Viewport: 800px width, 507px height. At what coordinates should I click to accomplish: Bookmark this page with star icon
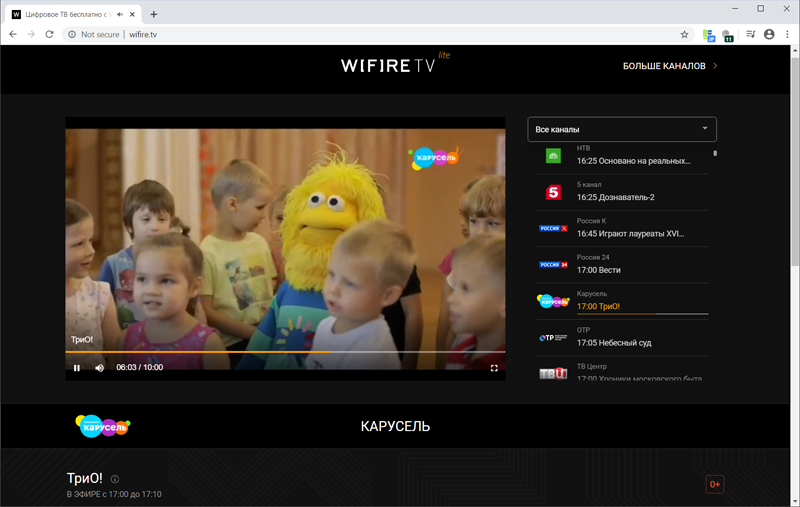pos(684,34)
